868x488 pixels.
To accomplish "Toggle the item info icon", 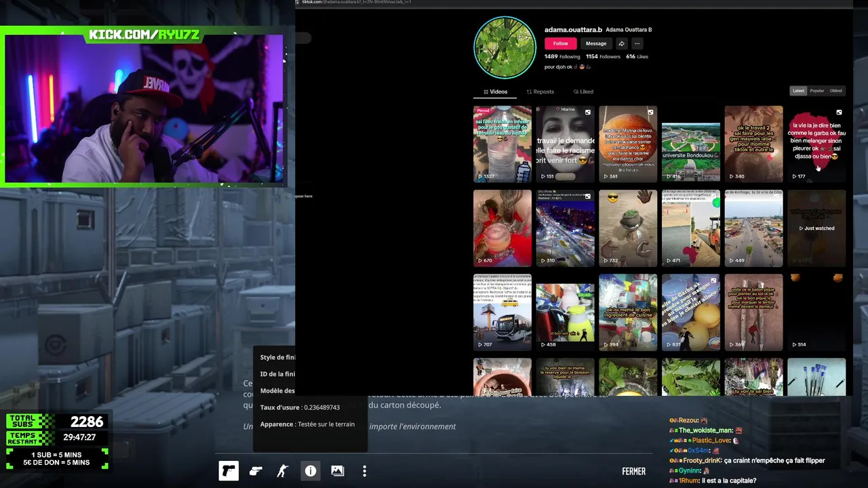I will [x=311, y=471].
